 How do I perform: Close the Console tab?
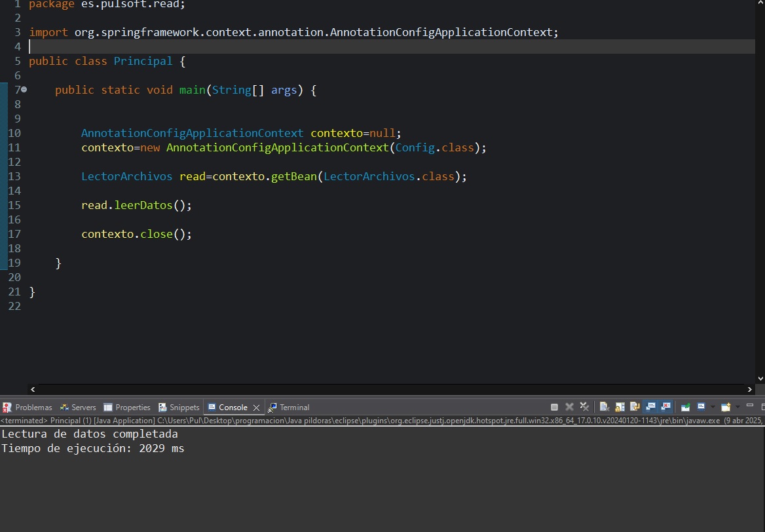(x=256, y=408)
